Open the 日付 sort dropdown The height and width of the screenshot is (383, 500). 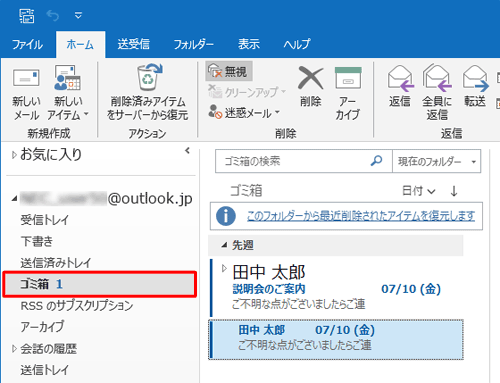click(x=419, y=191)
